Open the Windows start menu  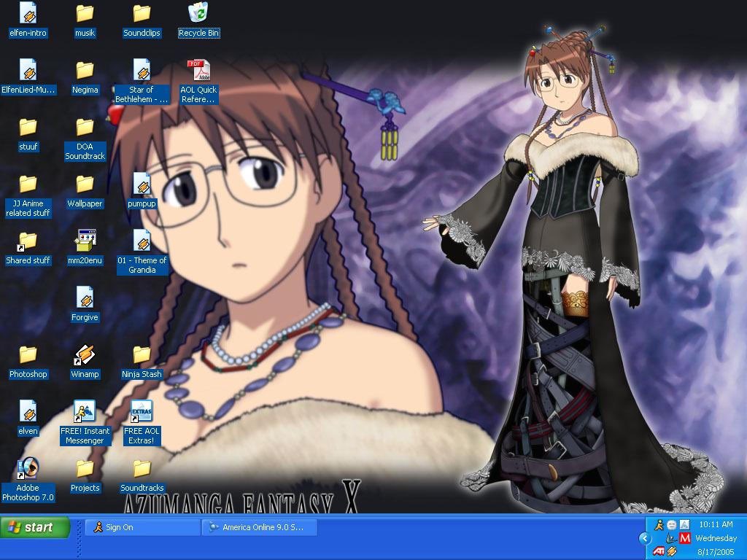35,527
